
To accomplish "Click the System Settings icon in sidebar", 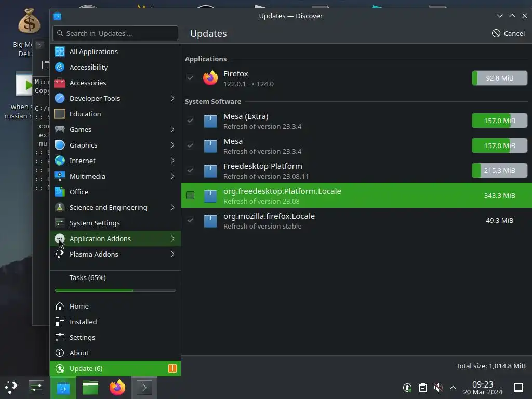I will pyautogui.click(x=60, y=223).
